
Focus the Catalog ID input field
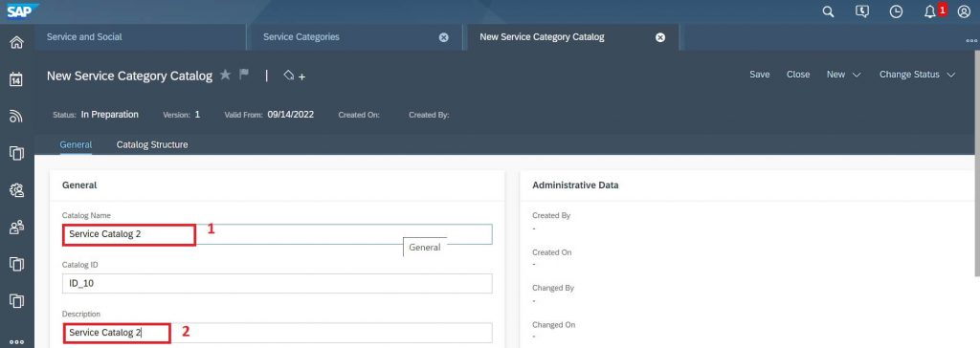pyautogui.click(x=277, y=284)
